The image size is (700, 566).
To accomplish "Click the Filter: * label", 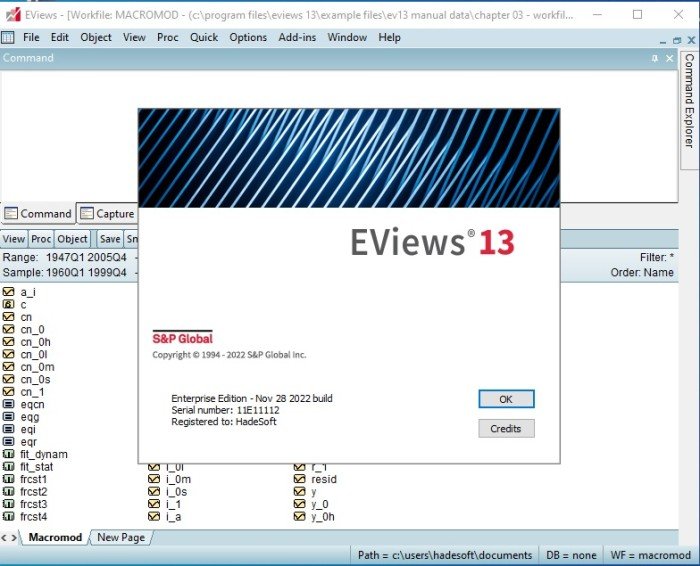I will click(657, 258).
